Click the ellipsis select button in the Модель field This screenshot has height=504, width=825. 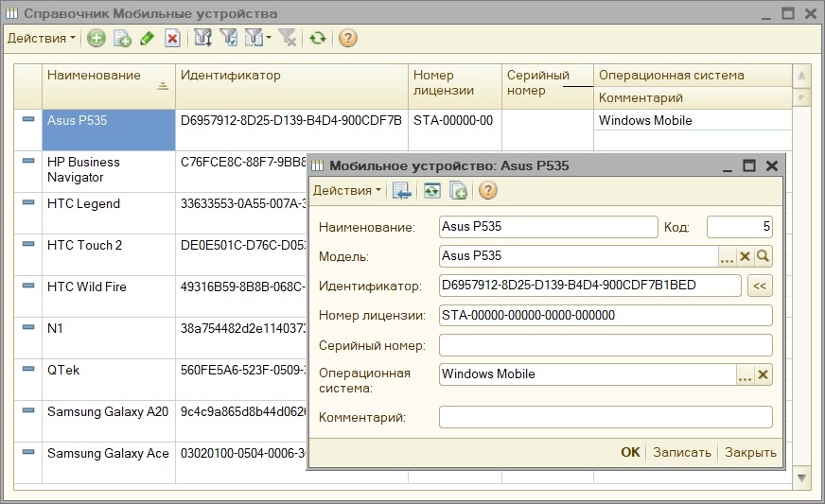(728, 257)
